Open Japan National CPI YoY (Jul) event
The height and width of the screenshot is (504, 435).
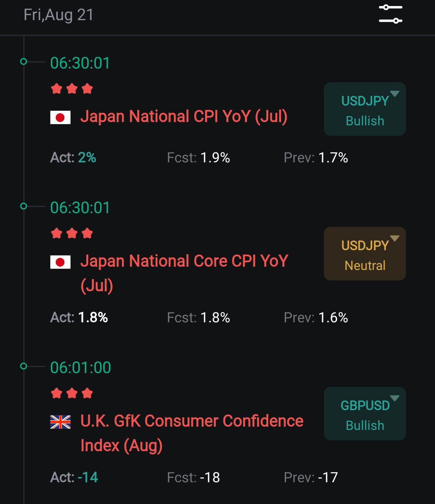click(x=184, y=117)
